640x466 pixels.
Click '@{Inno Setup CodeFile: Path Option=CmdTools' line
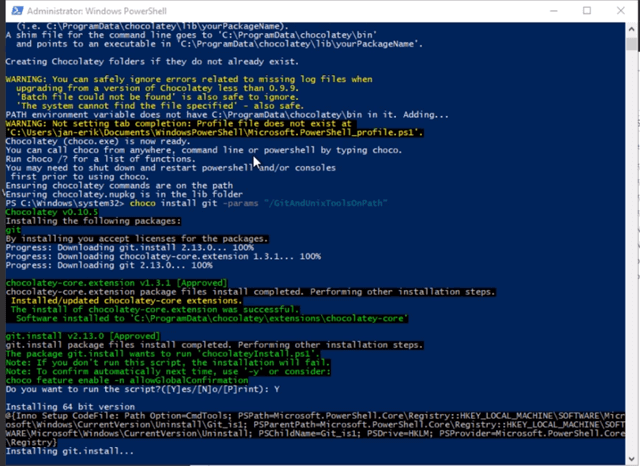coord(315,416)
